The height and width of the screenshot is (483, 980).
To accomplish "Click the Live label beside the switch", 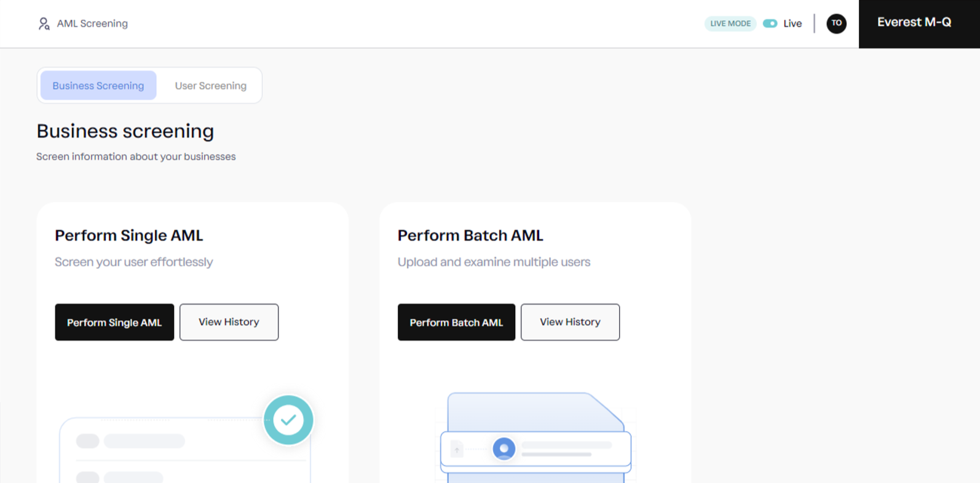I will (x=792, y=23).
